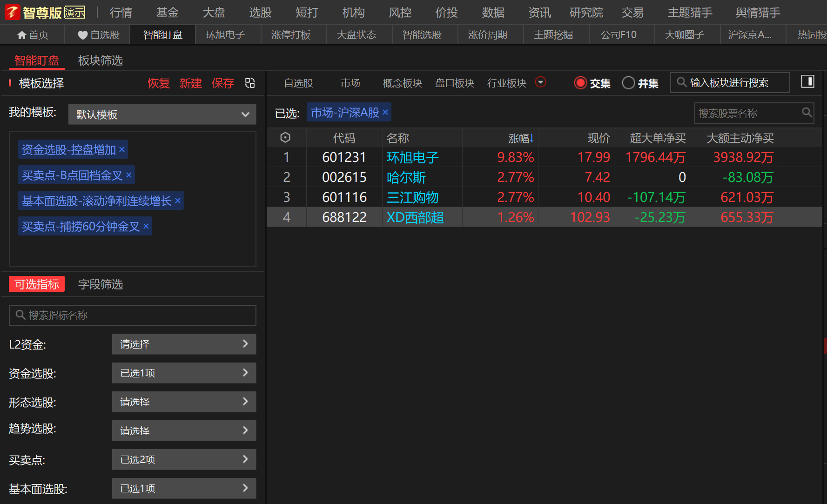Click the search magnifier in stock name box
Viewport: 827px width, 504px height.
(x=807, y=113)
